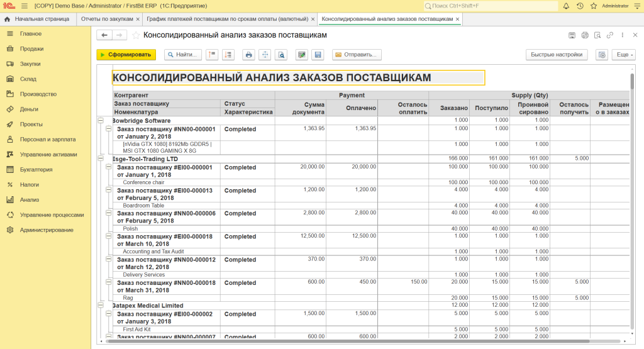The image size is (644, 349).
Task: Collapse order #NN00-000001 from January 2
Action: click(108, 128)
